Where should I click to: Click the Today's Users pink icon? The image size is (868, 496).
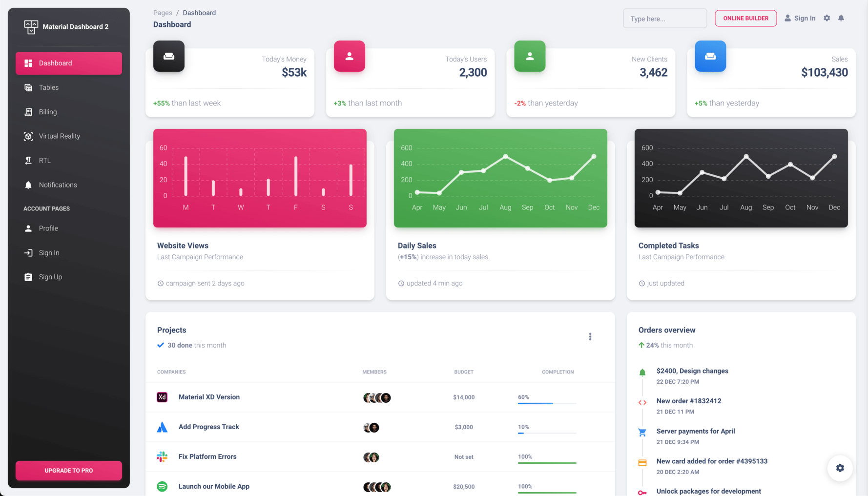point(350,56)
